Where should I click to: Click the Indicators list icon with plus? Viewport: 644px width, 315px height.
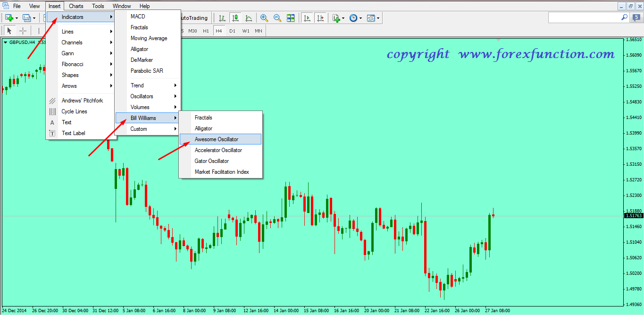[x=336, y=18]
